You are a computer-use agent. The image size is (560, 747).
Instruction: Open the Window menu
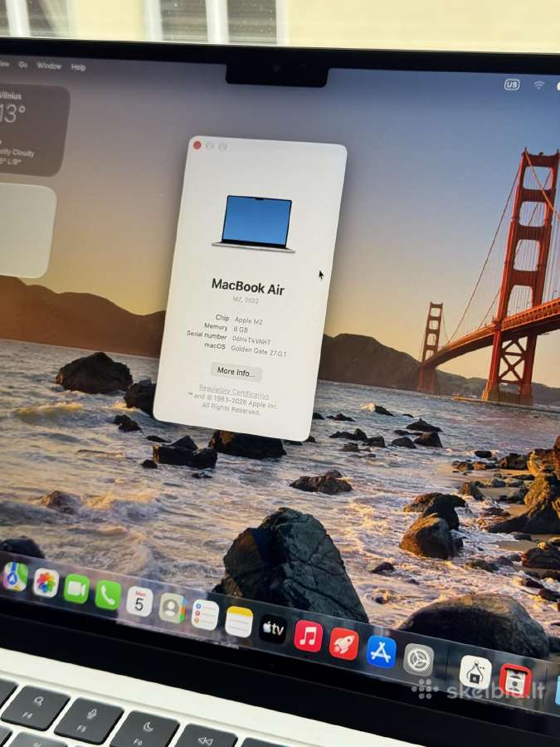click(x=49, y=66)
